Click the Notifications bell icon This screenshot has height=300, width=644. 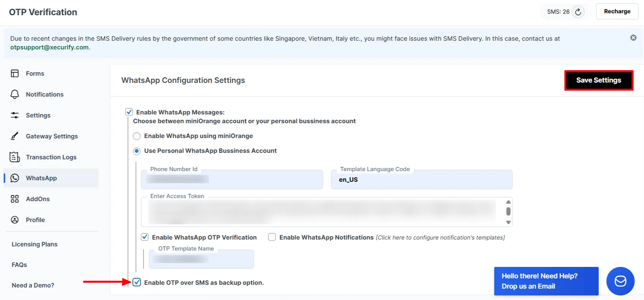[15, 94]
